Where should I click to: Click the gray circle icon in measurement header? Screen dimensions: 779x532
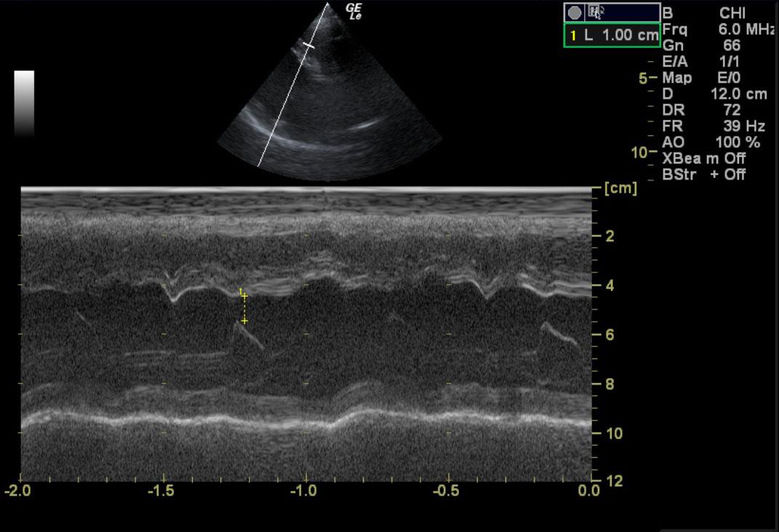coord(575,12)
